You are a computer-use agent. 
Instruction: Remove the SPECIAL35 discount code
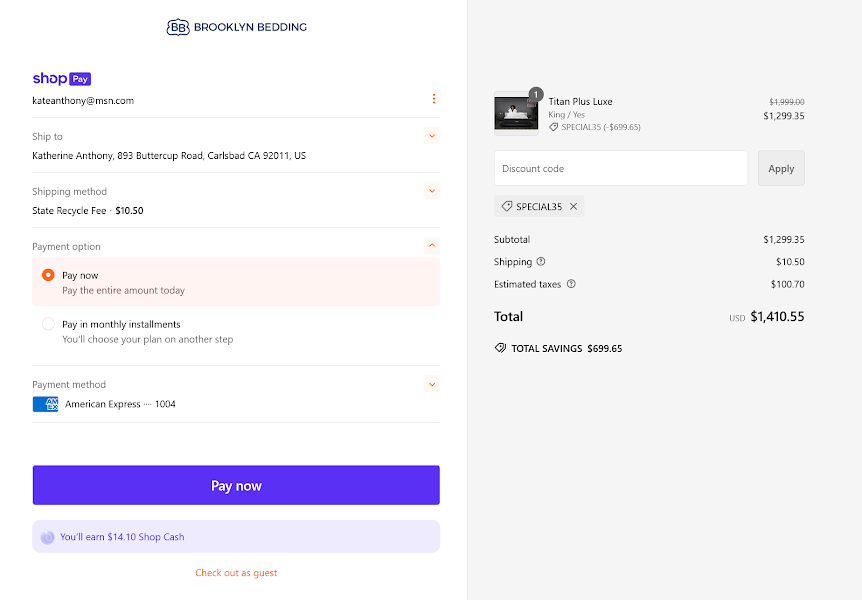click(x=573, y=206)
